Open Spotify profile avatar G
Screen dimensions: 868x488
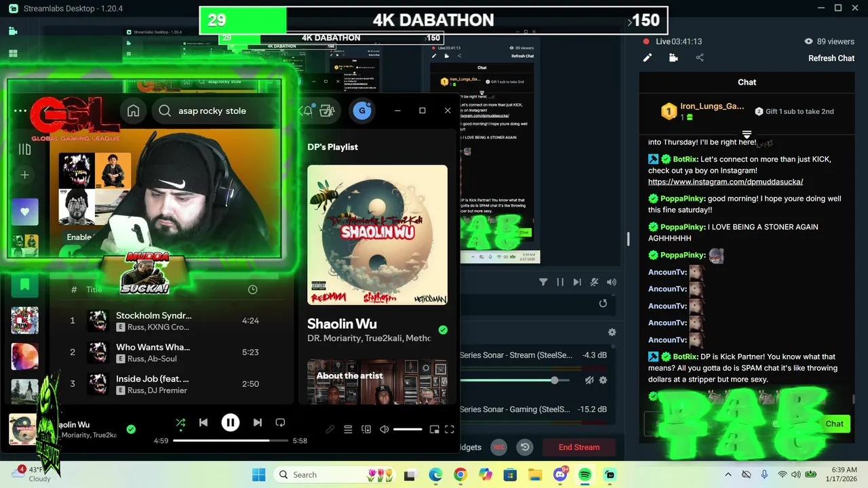362,110
